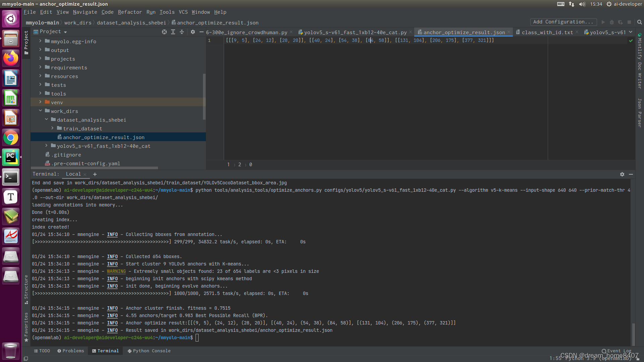Viewport: 644px width, 362px height.
Task: Click the terminal vertical scrollbar
Action: [x=633, y=334]
